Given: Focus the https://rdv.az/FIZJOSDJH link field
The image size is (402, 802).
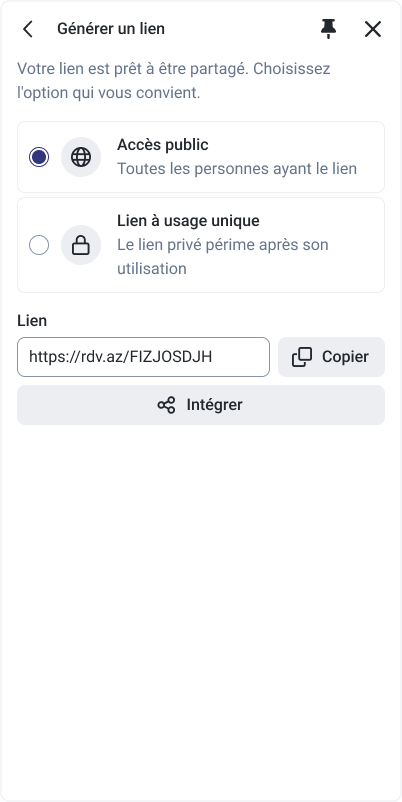Looking at the screenshot, I should (143, 357).
